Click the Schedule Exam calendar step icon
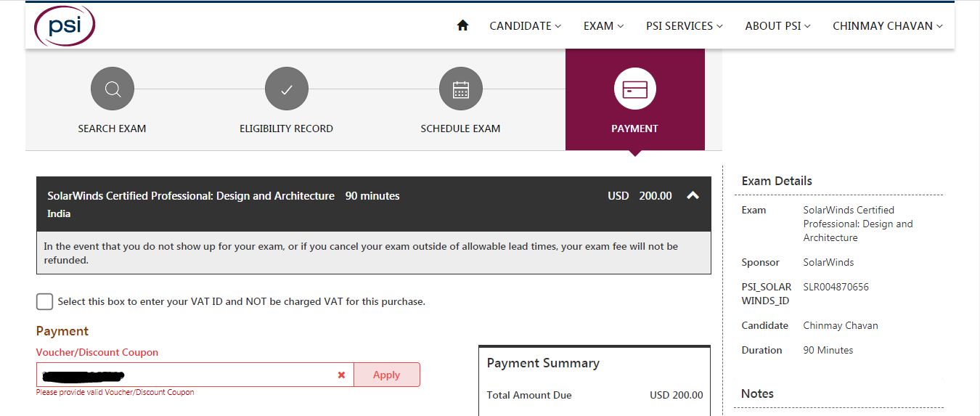 coord(460,90)
